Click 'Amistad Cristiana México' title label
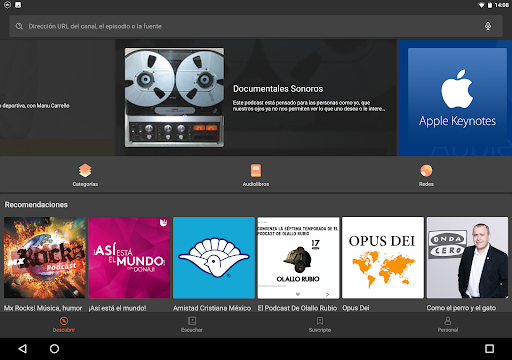Image resolution: width=512 pixels, height=360 pixels. click(212, 308)
